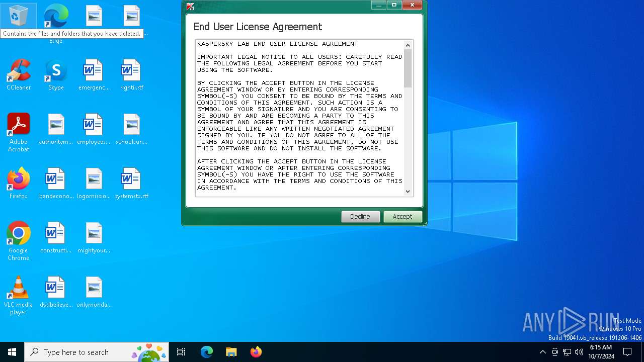Launch Firefox from the taskbar
This screenshot has height=362, width=644.
256,352
